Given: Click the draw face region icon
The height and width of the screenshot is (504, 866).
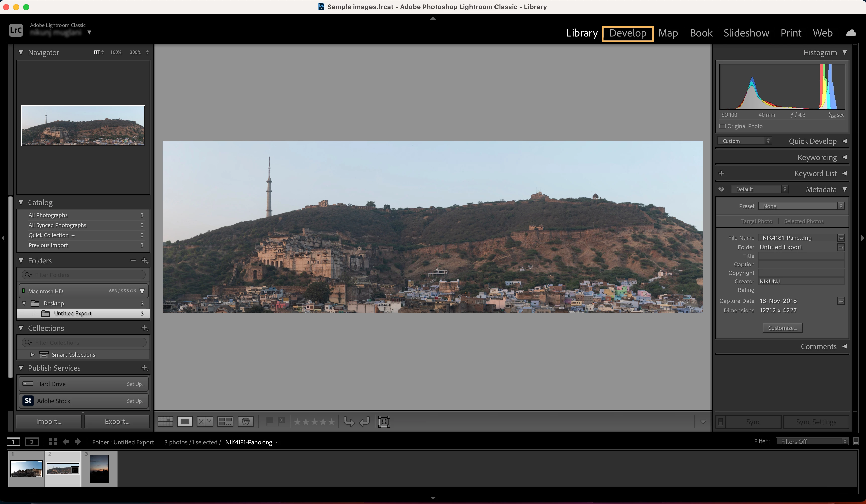Looking at the screenshot, I should pyautogui.click(x=384, y=422).
